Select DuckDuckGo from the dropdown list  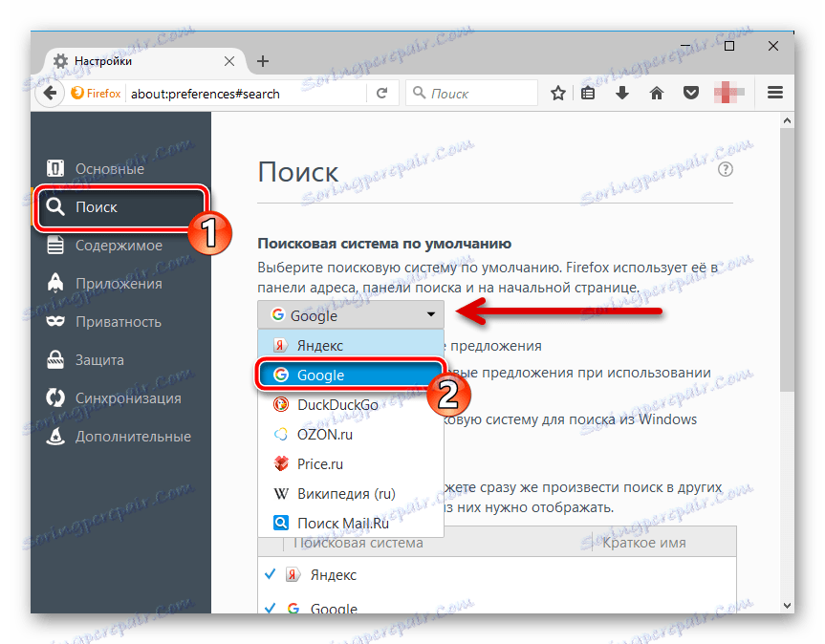tap(351, 405)
